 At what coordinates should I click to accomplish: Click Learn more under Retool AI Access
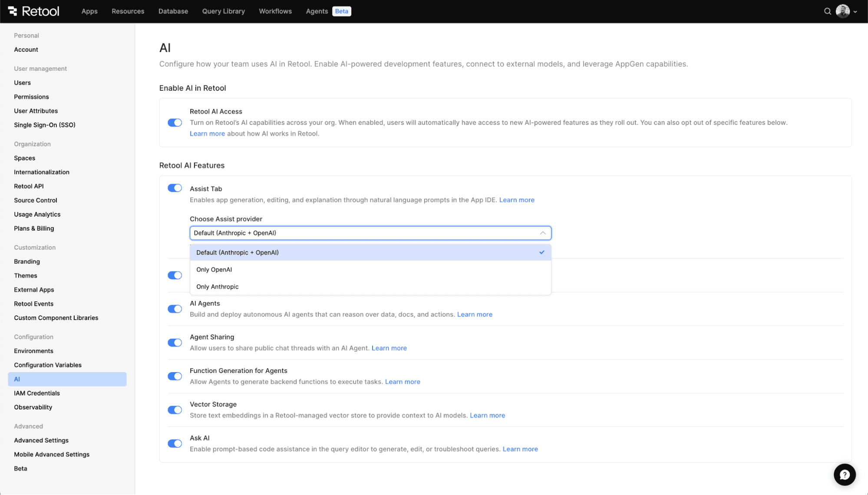207,133
